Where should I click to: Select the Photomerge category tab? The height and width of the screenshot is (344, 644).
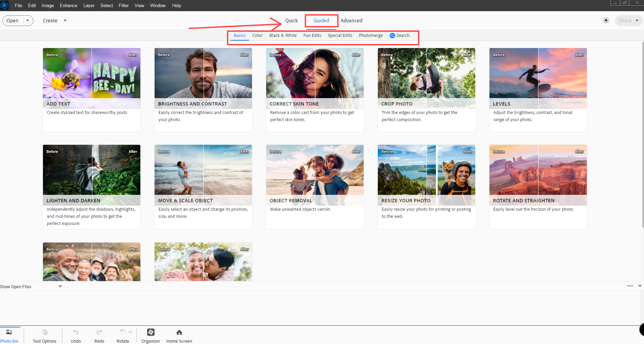pos(371,35)
